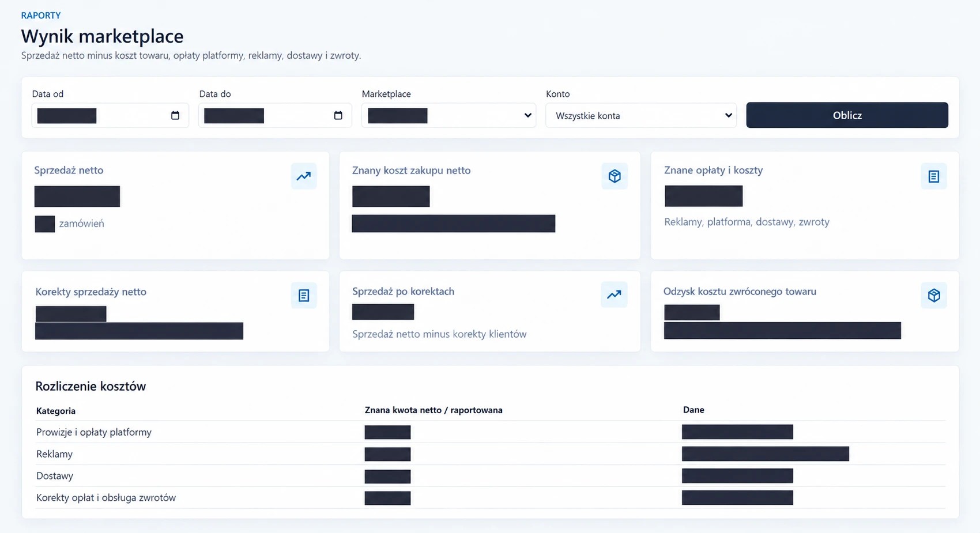Click the Data do date field
This screenshot has width=980, height=533.
(275, 115)
